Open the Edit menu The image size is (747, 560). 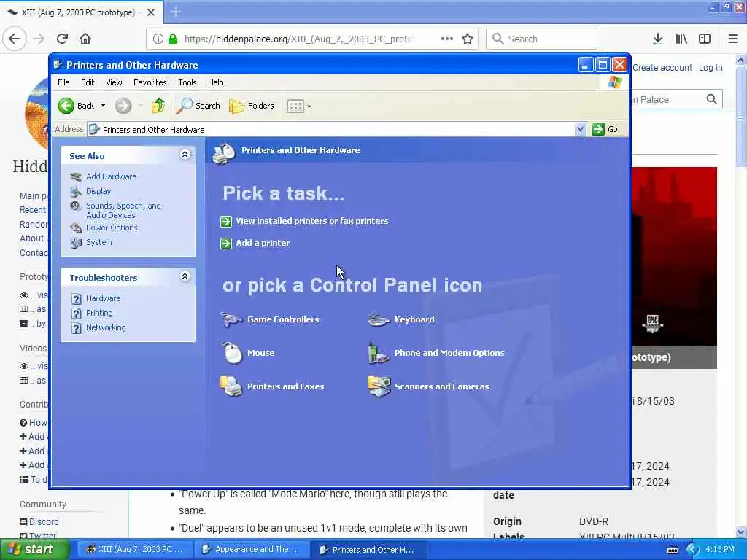[x=88, y=82]
